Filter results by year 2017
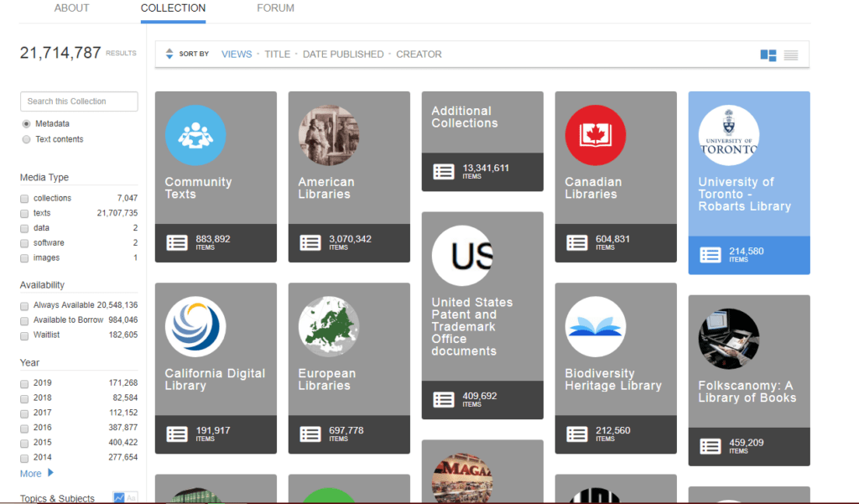The height and width of the screenshot is (504, 859). tap(24, 413)
